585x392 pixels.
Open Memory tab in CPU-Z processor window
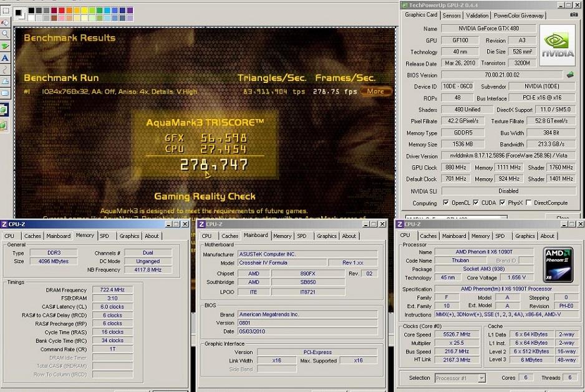coord(480,236)
